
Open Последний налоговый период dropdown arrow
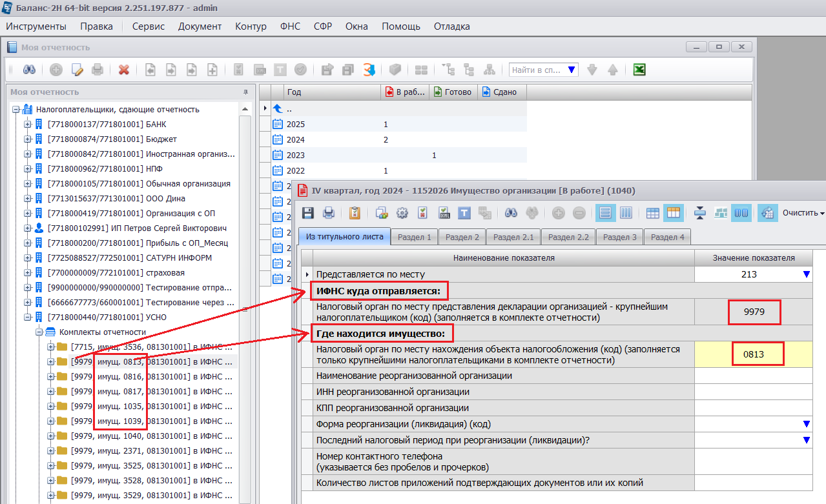806,440
